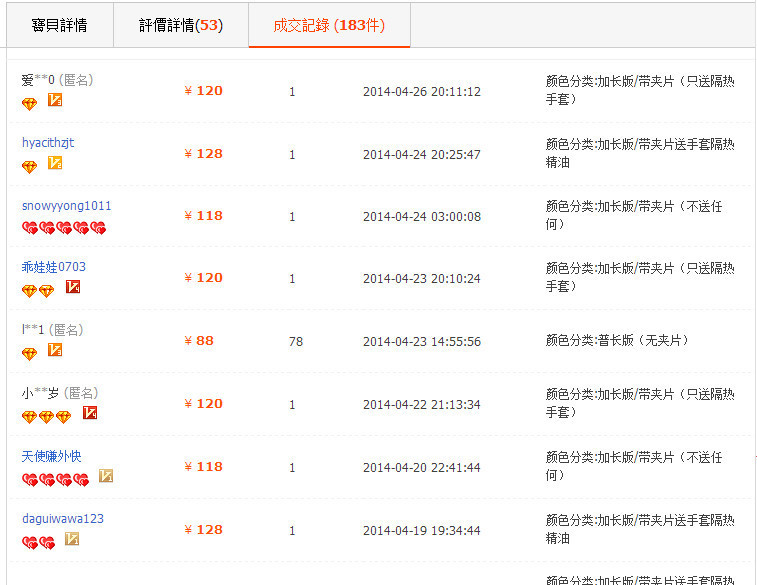The image size is (757, 585).
Task: Click timestamp 2014-04-23 14:55:56
Action: tap(422, 342)
